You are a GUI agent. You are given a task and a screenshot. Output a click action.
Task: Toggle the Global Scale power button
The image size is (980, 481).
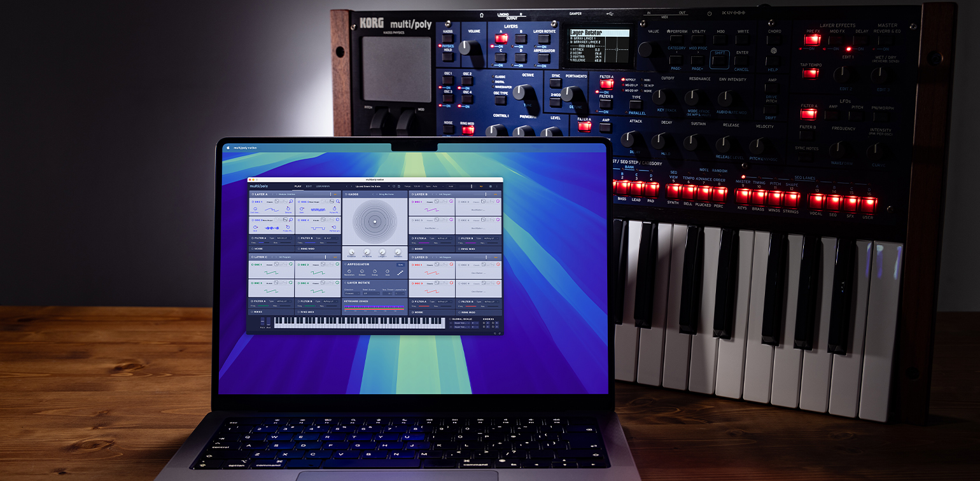pos(450,319)
